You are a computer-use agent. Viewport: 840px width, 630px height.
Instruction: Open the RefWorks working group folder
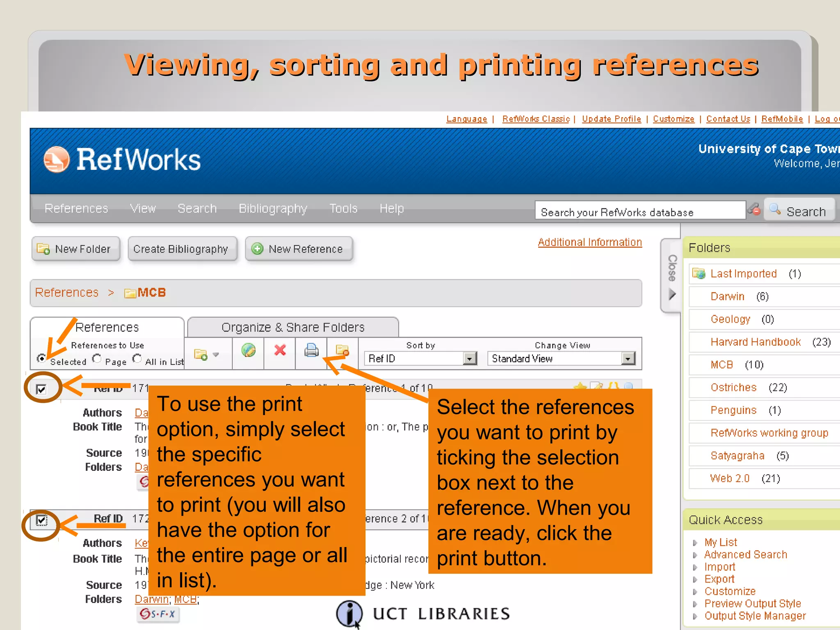[769, 433]
